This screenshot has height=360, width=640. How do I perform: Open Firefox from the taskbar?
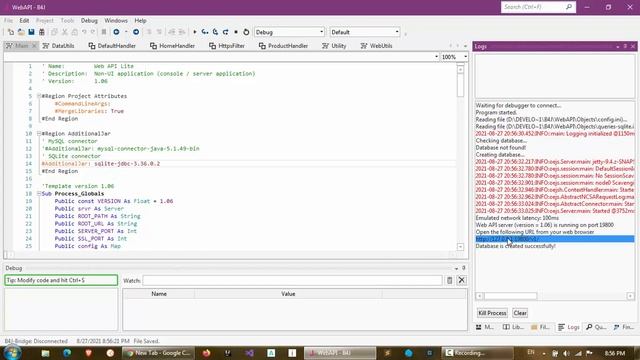pyautogui.click(x=207, y=353)
